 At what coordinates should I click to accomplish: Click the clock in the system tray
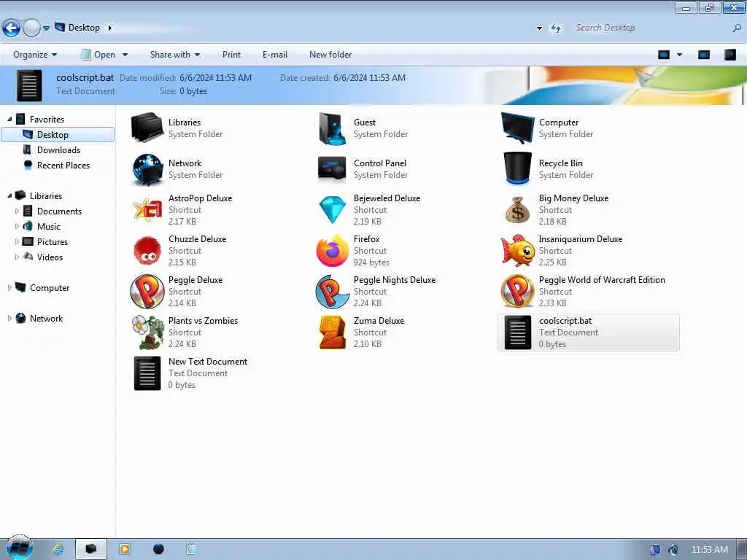click(709, 550)
